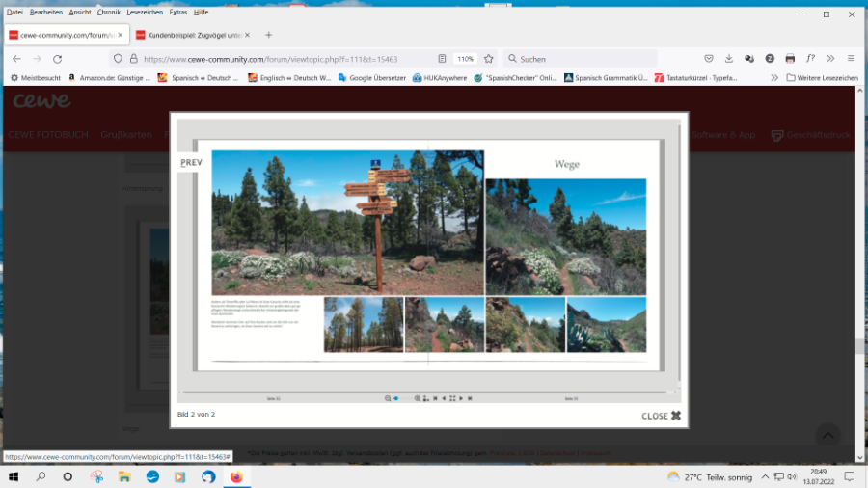This screenshot has width=868, height=488.
Task: Go to next photobook page arrow
Action: 461,398
